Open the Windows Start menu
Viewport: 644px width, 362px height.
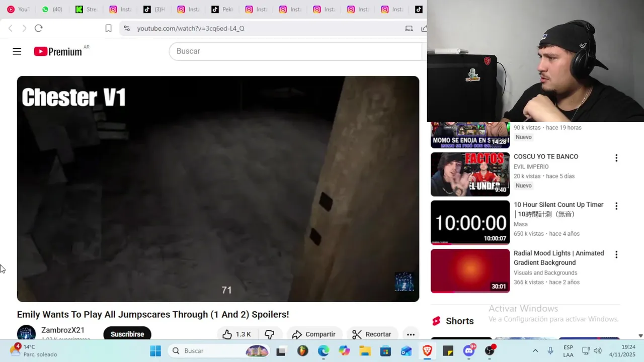point(155,350)
